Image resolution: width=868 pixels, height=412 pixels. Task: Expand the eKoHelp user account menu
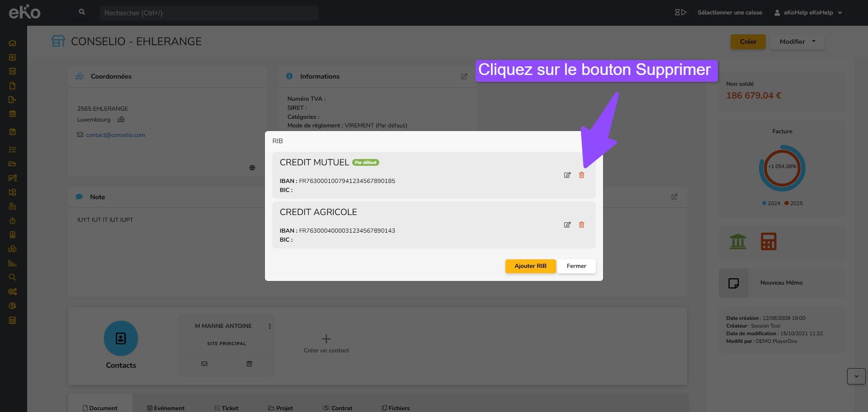(808, 13)
